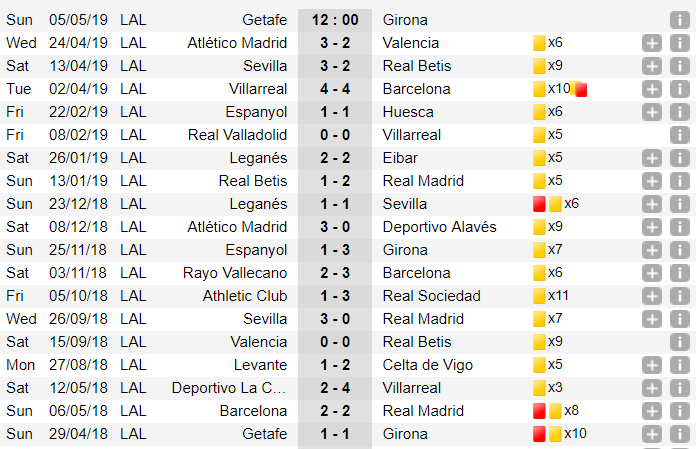Image resolution: width=696 pixels, height=449 pixels.
Task: Click yellow card icon on Athletic Club row
Action: click(x=539, y=296)
